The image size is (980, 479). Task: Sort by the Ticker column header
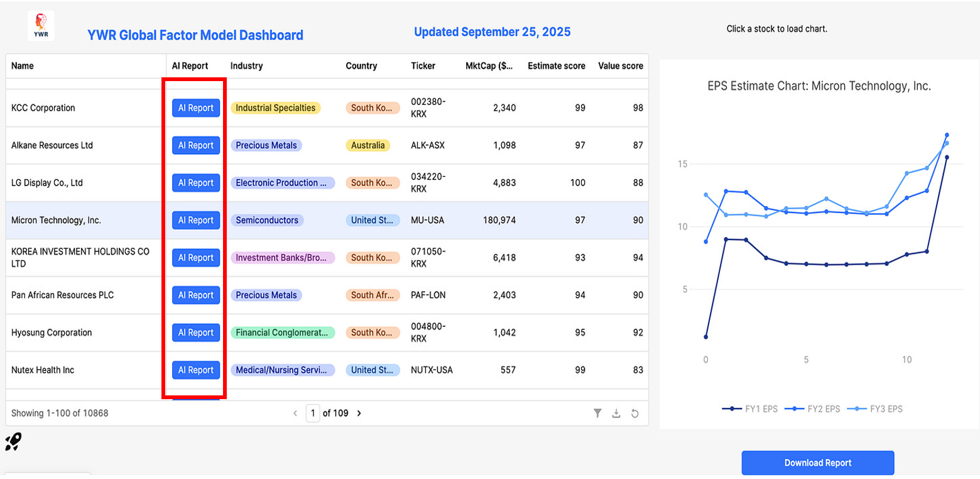(x=423, y=66)
